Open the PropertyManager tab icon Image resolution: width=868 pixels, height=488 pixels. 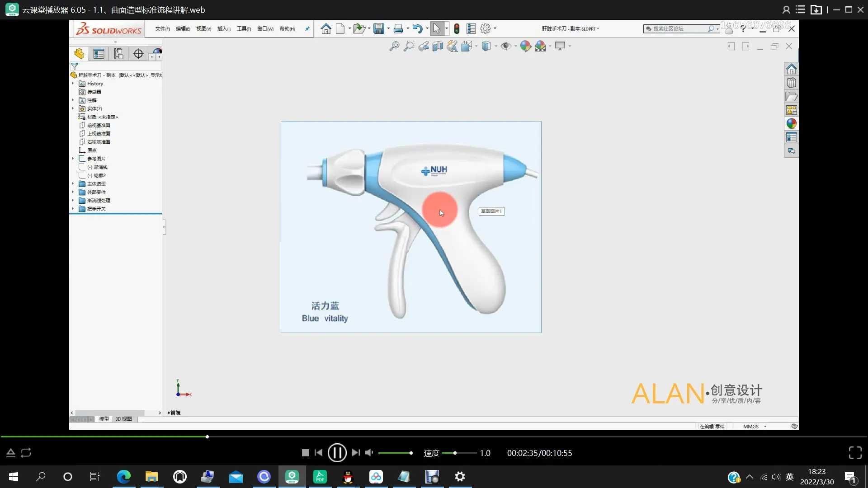[99, 54]
